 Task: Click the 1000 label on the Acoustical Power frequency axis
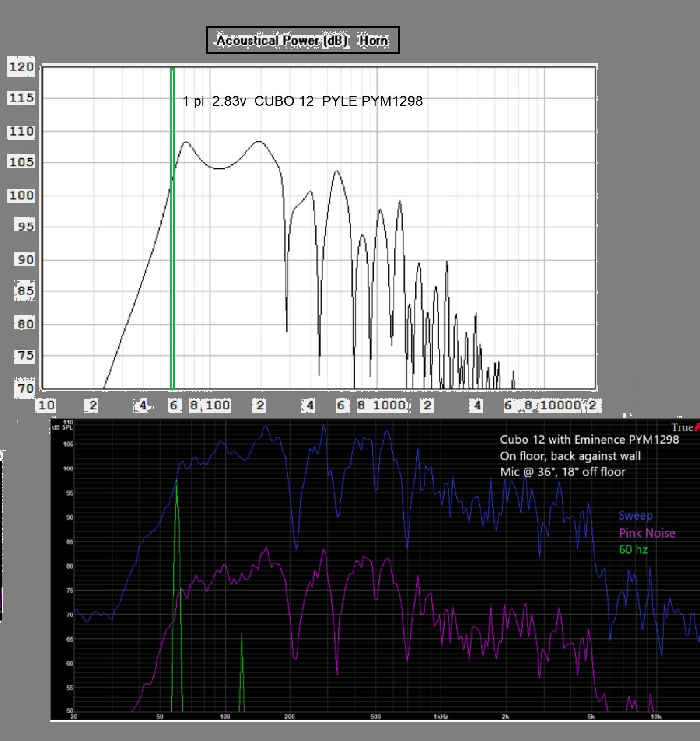[x=389, y=405]
